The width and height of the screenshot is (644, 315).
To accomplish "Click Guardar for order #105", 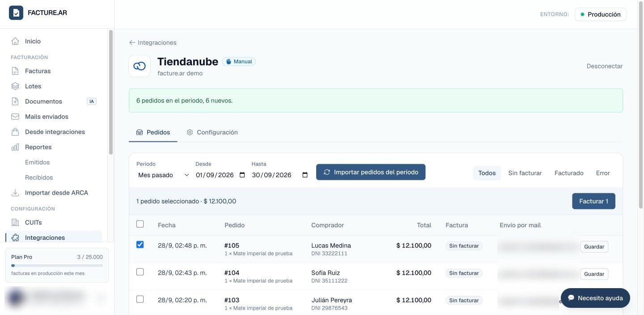I will 594,247.
